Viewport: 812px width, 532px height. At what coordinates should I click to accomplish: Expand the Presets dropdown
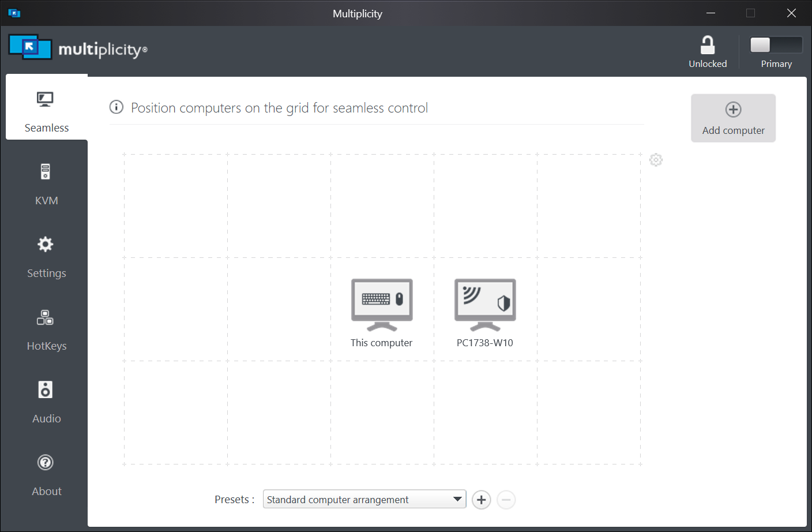click(x=364, y=499)
